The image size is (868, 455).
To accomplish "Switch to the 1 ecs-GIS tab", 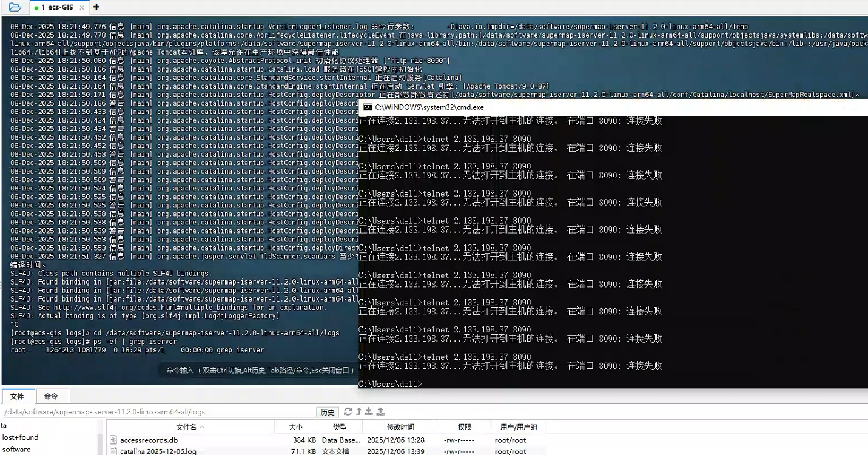I will [58, 7].
